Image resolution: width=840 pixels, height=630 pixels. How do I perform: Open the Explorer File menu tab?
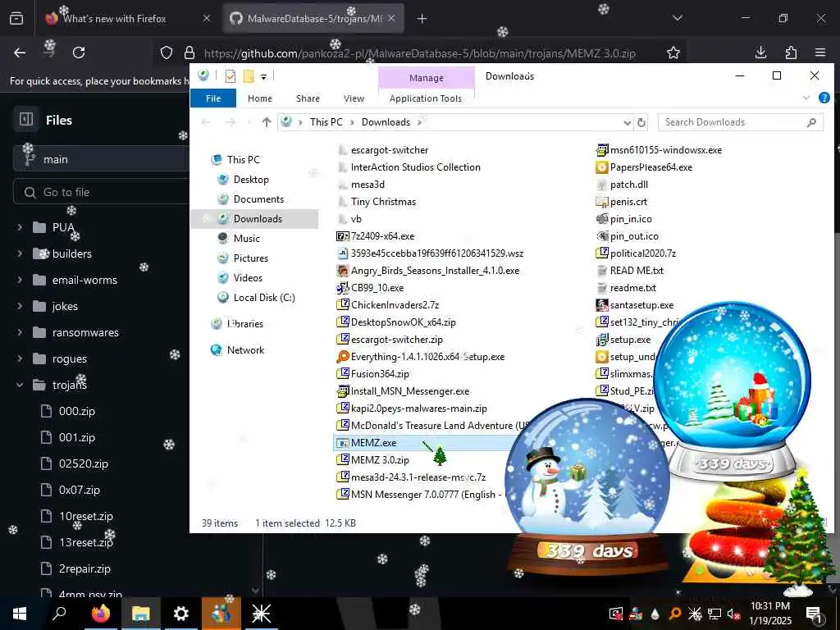(x=213, y=98)
